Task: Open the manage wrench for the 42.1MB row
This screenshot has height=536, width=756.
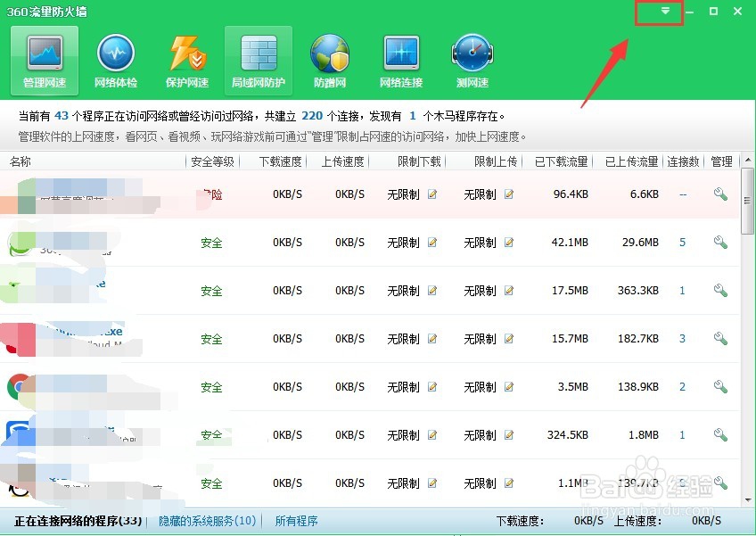Action: [720, 243]
